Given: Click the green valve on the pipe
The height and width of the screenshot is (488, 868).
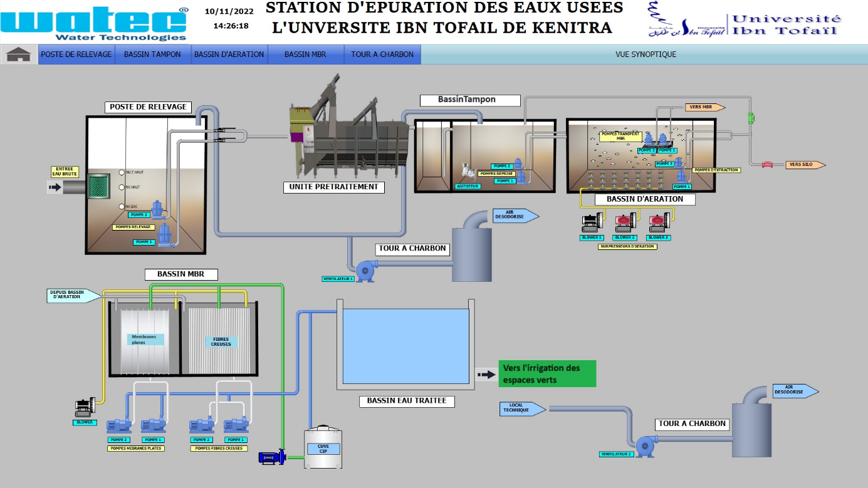Looking at the screenshot, I should click(750, 118).
